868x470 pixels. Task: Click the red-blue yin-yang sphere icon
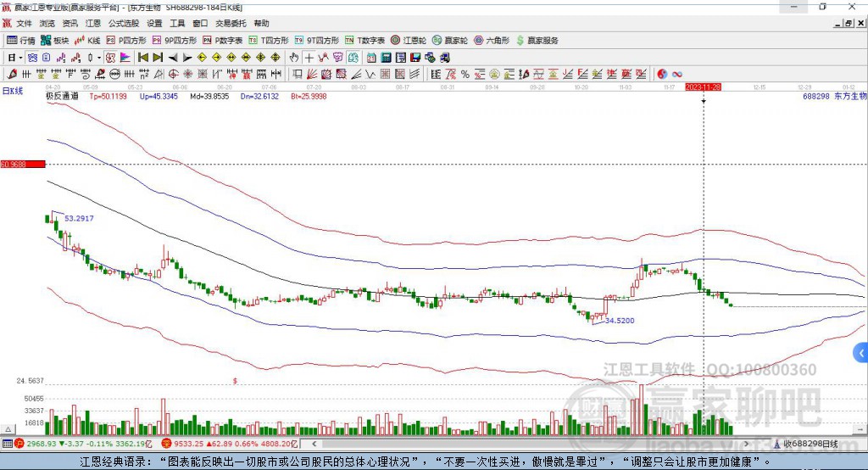click(662, 74)
